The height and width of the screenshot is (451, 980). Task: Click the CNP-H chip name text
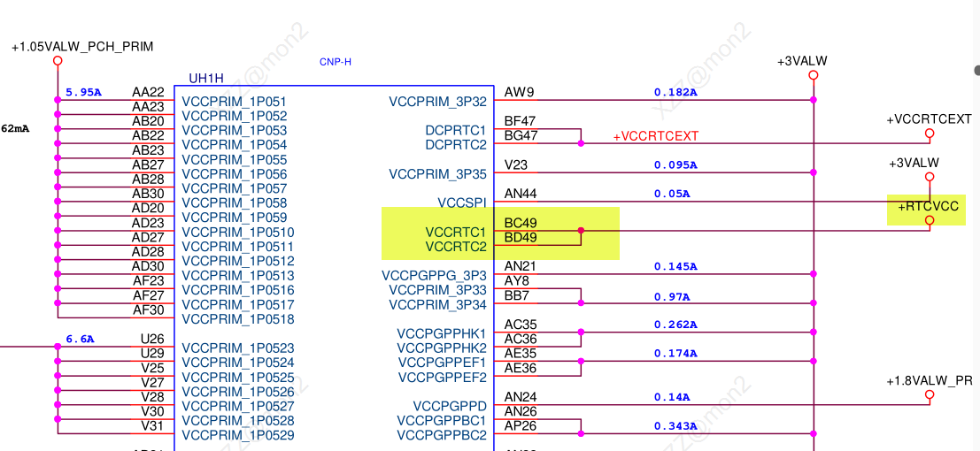[335, 62]
